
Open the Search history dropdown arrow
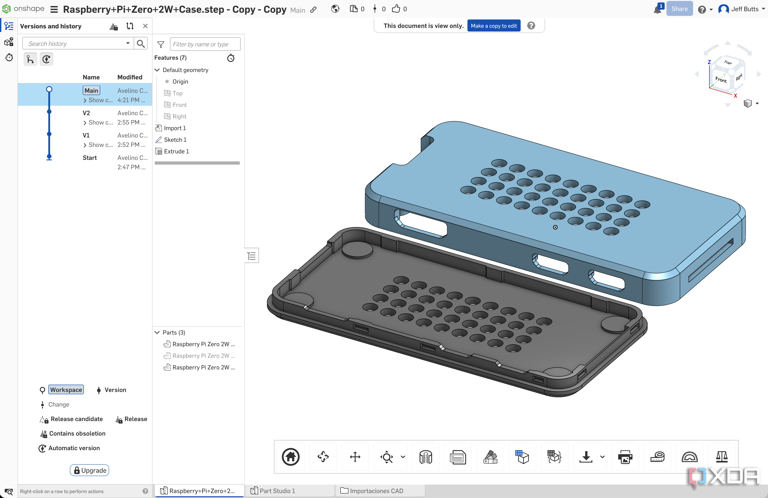[x=128, y=43]
